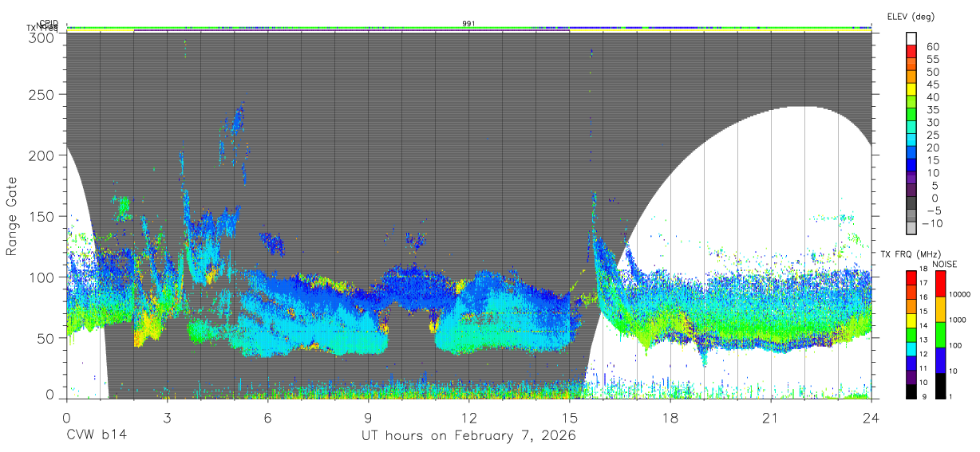
Task: Click the yellow swatch in the ELEV color bar
Action: (911, 89)
